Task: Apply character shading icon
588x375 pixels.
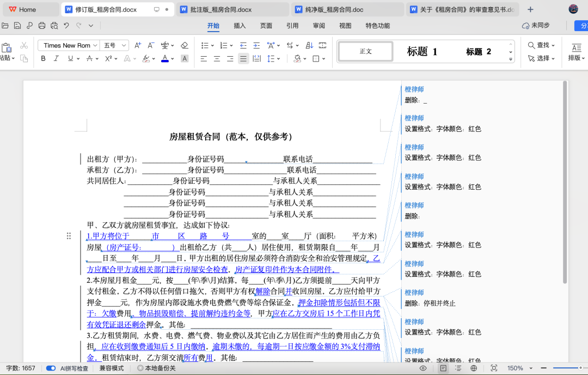Action: point(185,58)
